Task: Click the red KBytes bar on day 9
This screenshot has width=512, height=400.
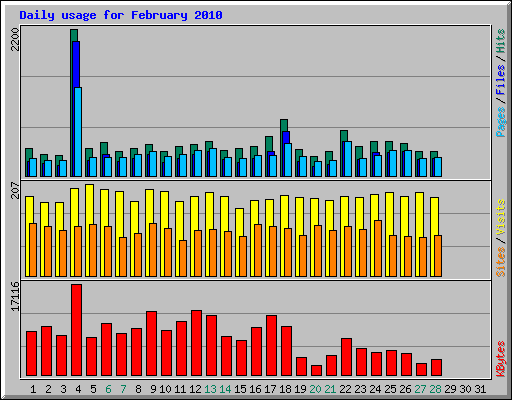Action: tap(151, 344)
